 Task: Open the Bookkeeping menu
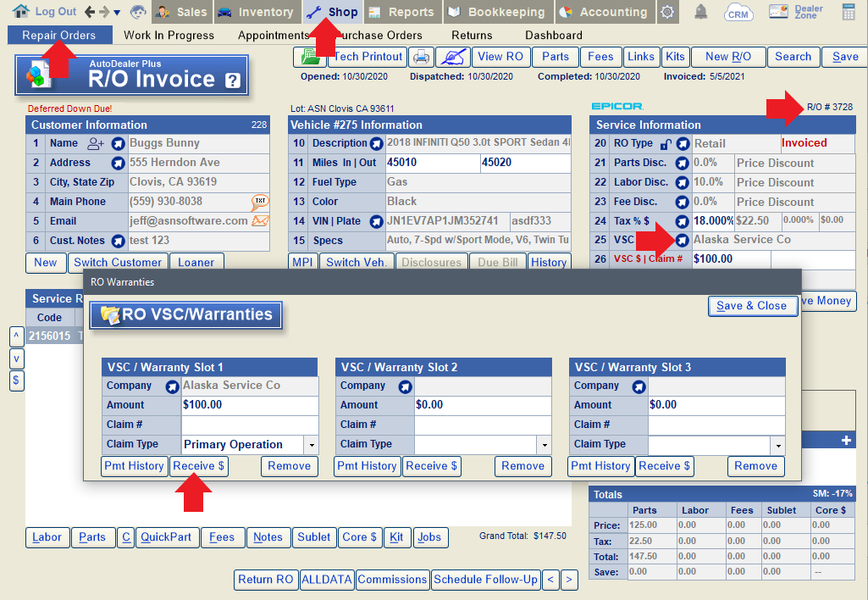[x=496, y=12]
